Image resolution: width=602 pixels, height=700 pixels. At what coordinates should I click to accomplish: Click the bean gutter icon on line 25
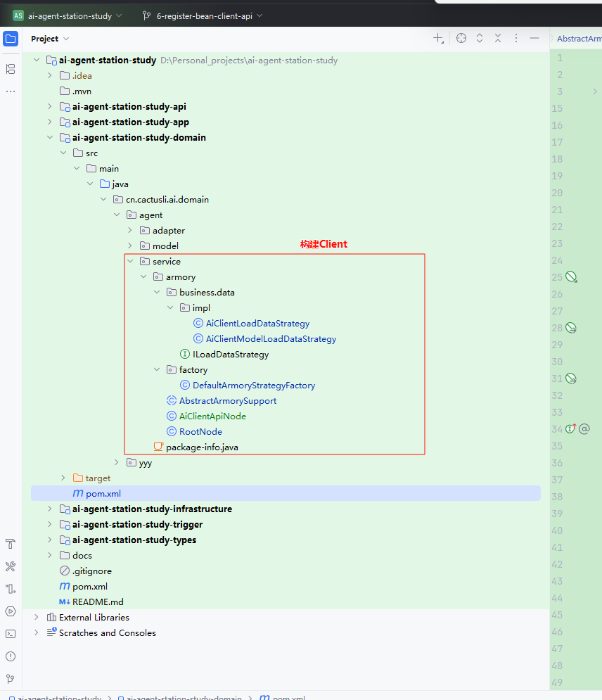572,277
